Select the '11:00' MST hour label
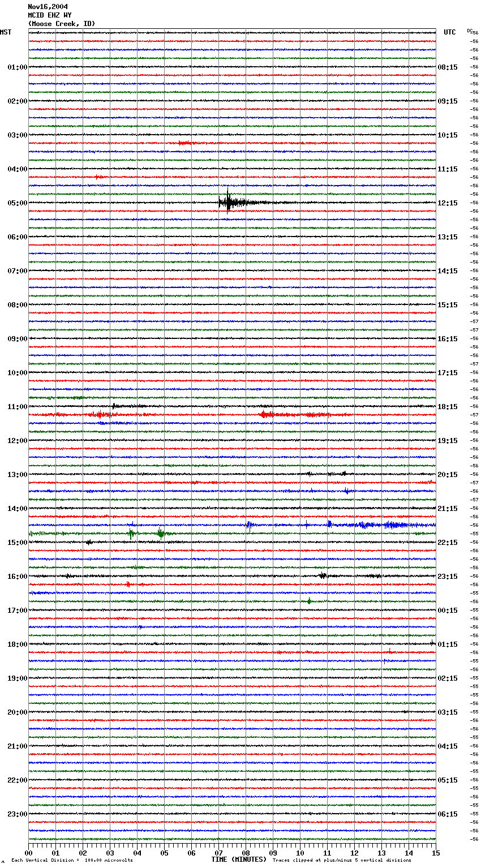This screenshot has height=868, width=481. tap(18, 407)
